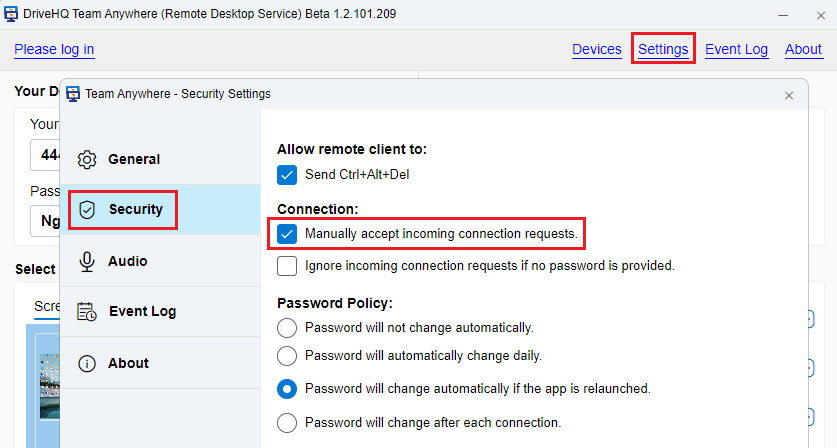The image size is (837, 448).
Task: Click the Team Anywhere dialog title icon
Action: (x=73, y=94)
